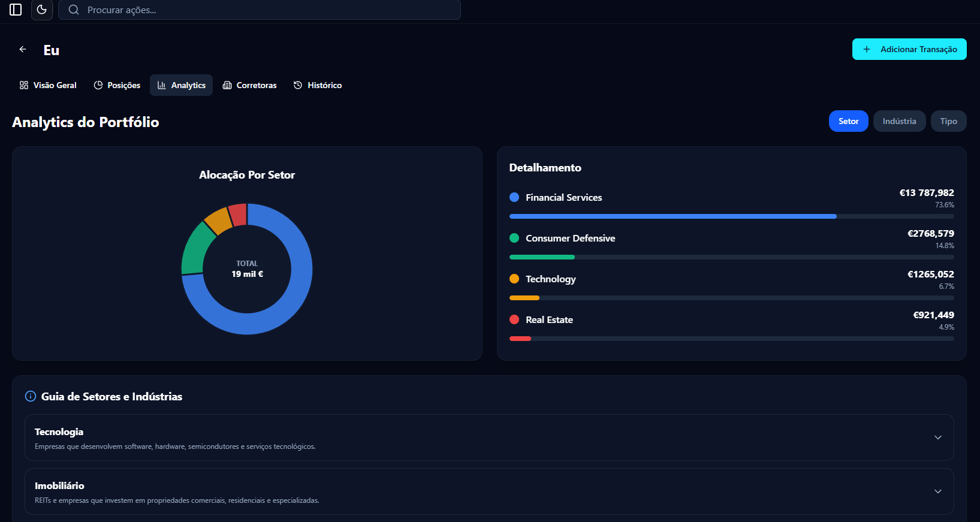Click the 73.6% percentage
Screen dimensions: 980x522
[945, 205]
